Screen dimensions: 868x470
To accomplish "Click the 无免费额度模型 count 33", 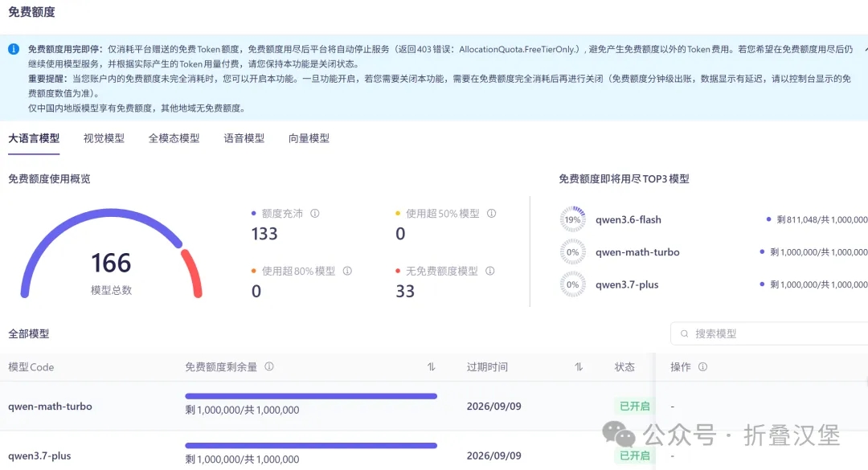I will pos(404,291).
